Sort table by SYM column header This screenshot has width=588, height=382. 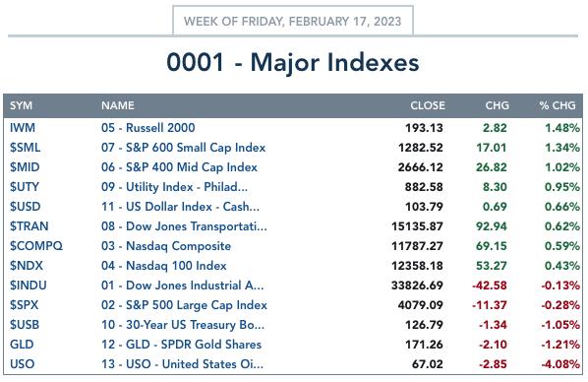point(21,105)
